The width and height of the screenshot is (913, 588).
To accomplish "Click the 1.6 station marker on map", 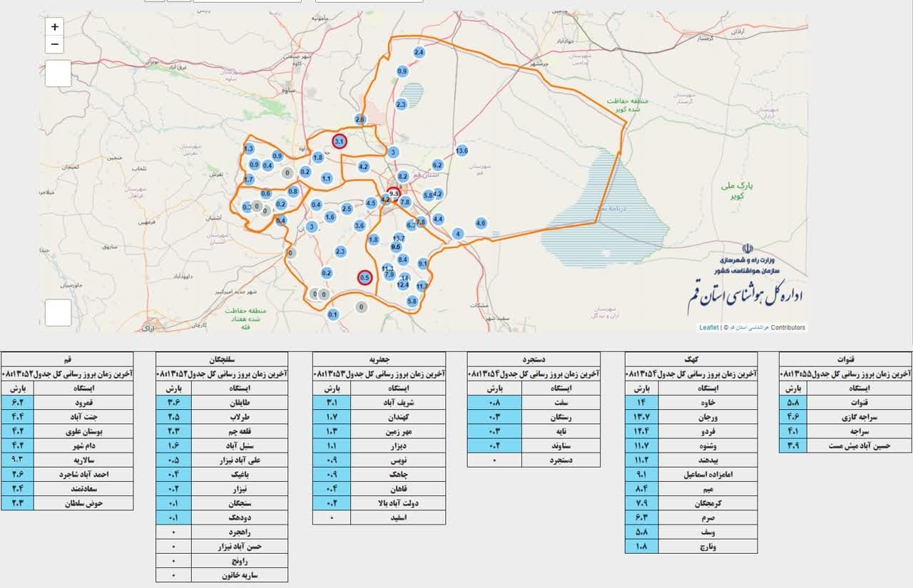I will pos(330,217).
